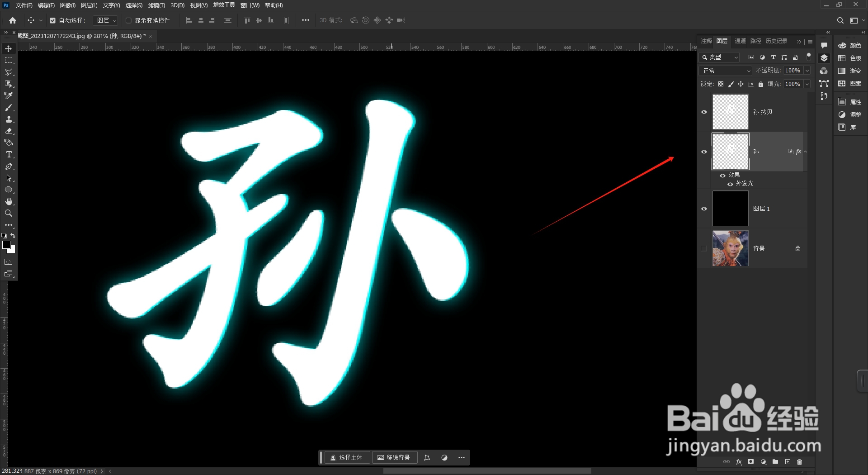The image size is (868, 475).
Task: Hide the 孙 拷贝 layer
Action: 704,112
